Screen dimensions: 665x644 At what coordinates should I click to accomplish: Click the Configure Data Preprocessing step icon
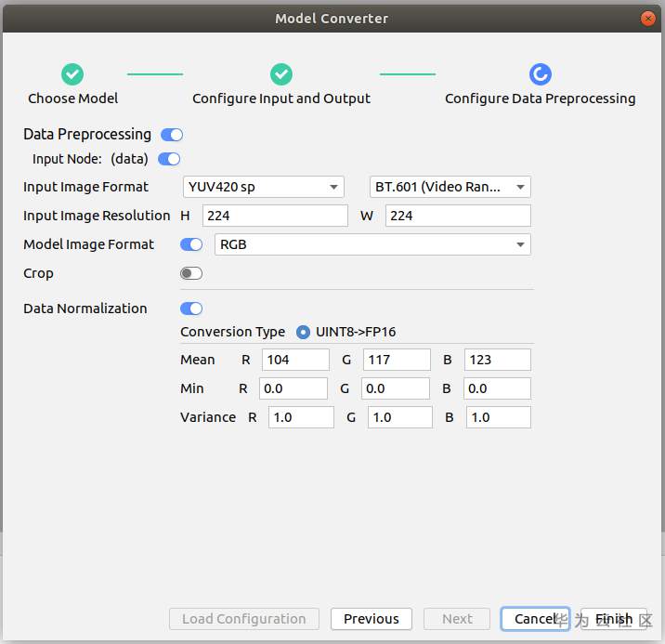(x=540, y=74)
